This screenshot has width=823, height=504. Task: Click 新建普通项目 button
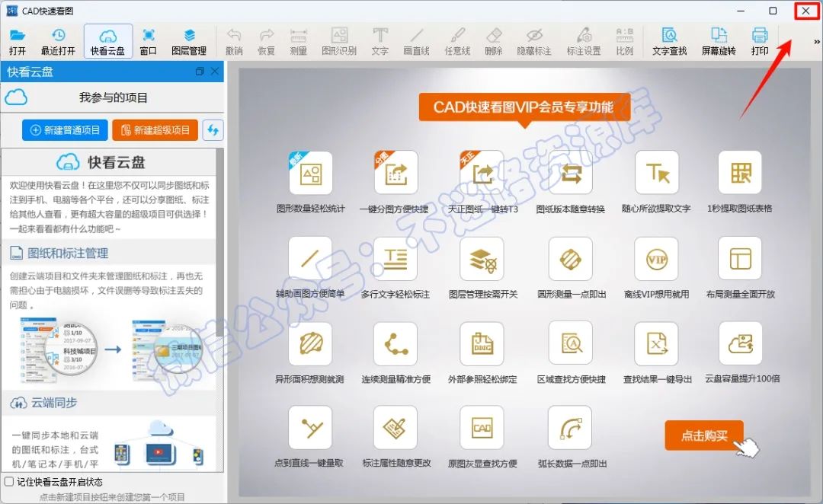(x=65, y=130)
